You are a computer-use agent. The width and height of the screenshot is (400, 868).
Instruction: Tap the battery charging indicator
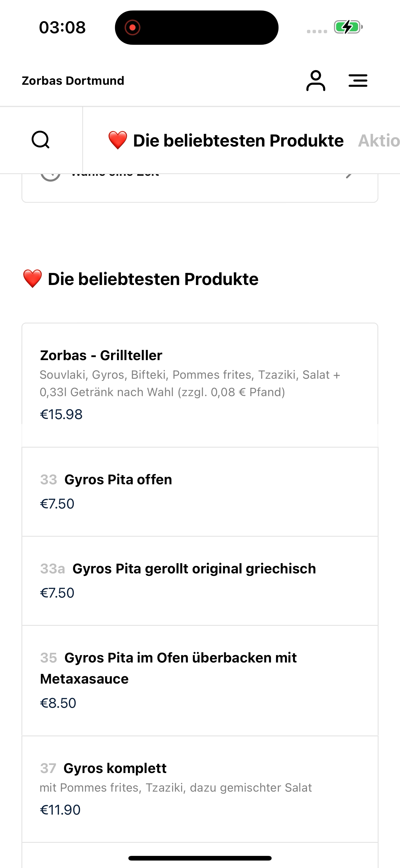click(348, 27)
